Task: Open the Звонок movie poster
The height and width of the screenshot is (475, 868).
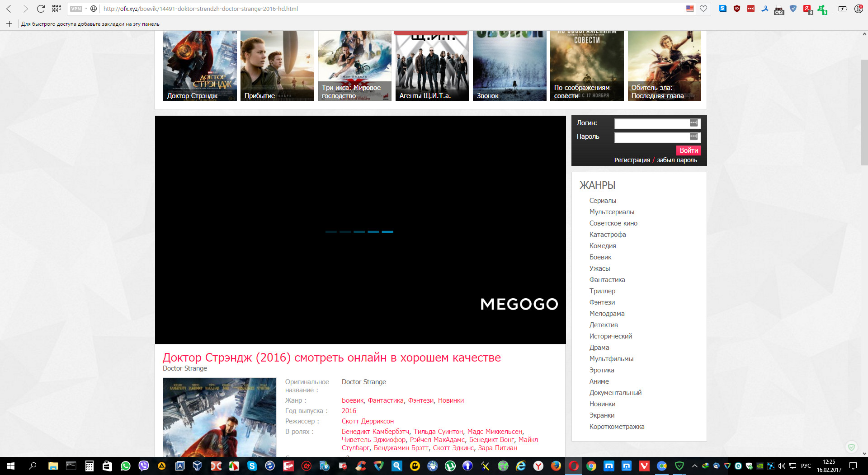Action: (x=509, y=66)
